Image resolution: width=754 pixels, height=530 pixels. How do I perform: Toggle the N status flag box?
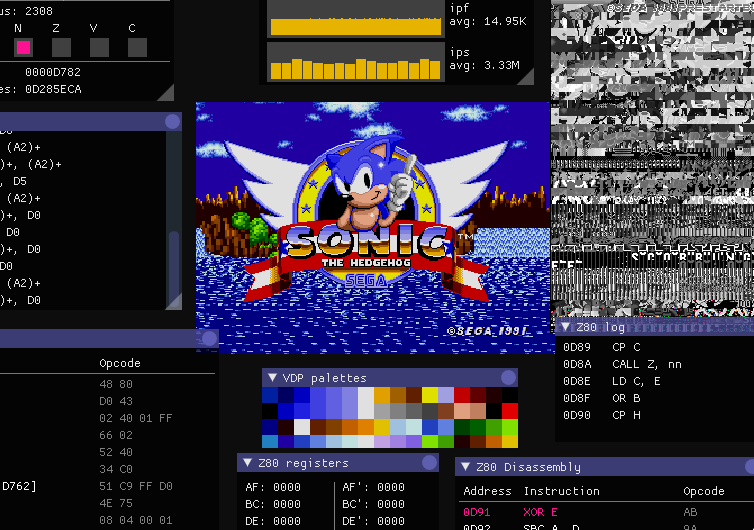[23, 48]
